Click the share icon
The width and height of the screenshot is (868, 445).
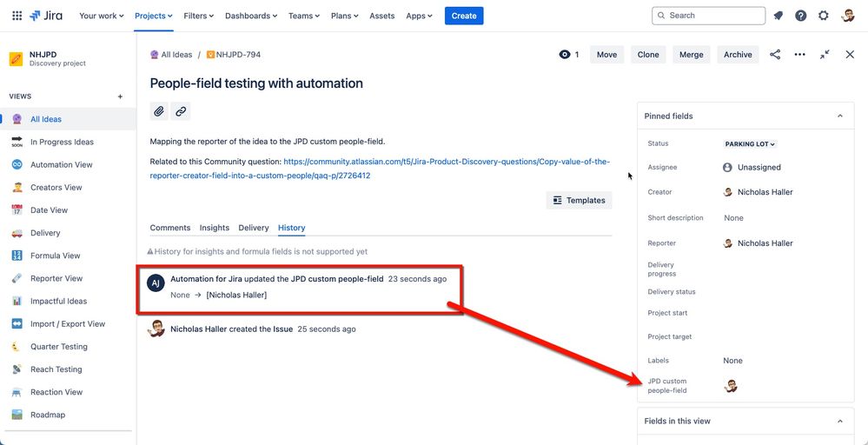[775, 54]
